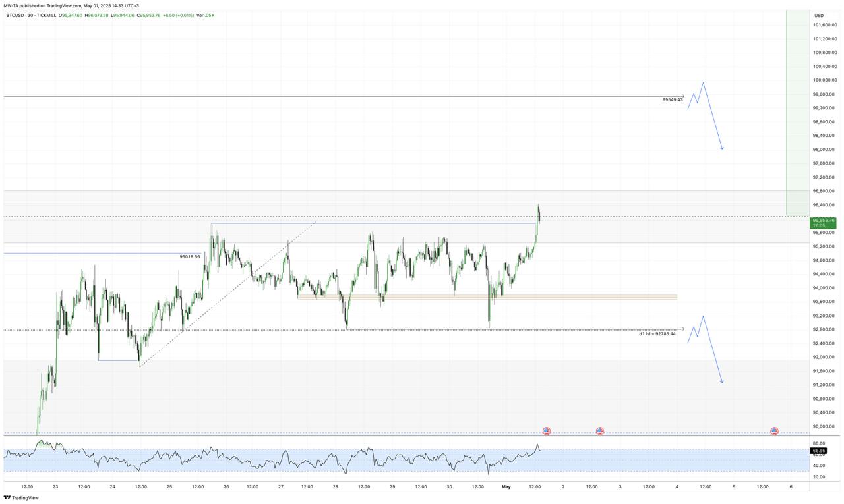The height and width of the screenshot is (504, 844).
Task: Select the 95018.56 price level label
Action: pos(189,257)
